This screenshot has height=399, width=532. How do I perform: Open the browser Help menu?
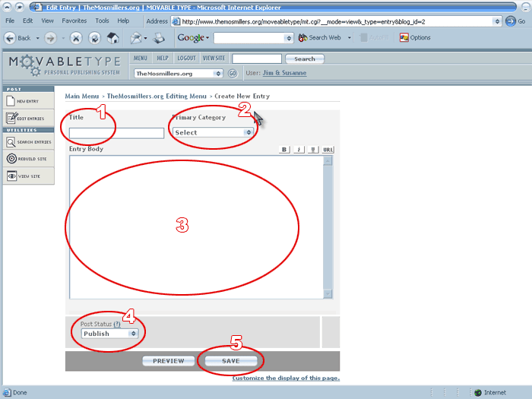coord(123,21)
